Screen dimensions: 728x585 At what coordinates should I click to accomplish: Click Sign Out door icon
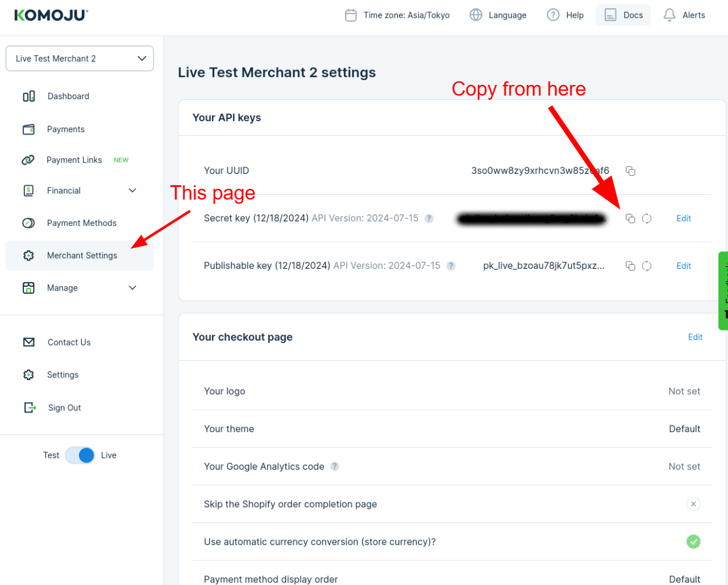30,408
